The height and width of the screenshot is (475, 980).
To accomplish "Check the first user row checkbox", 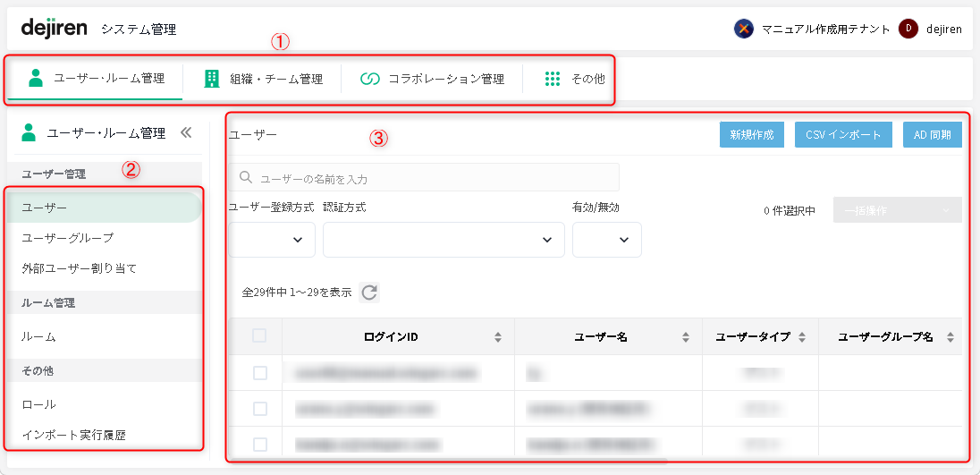I will tap(260, 373).
